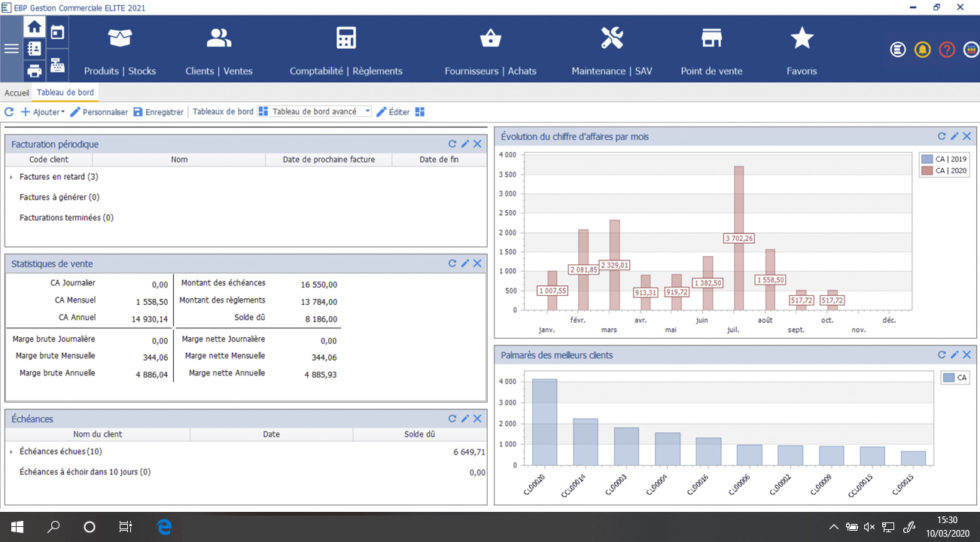980x542 pixels.
Task: Open the Clients | Ventes module
Action: point(218,50)
